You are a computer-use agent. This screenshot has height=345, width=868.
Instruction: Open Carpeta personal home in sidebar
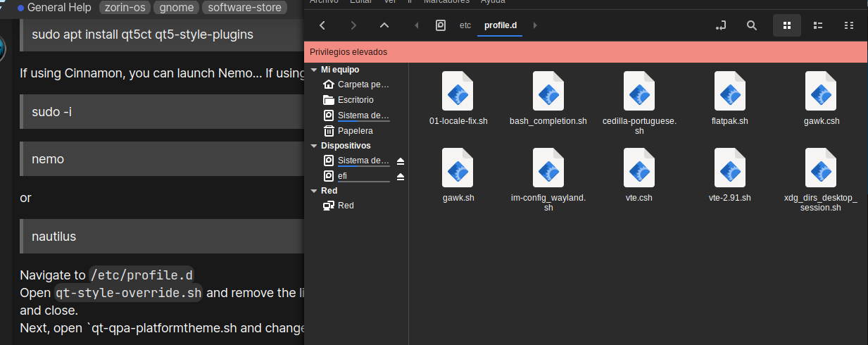click(x=363, y=84)
